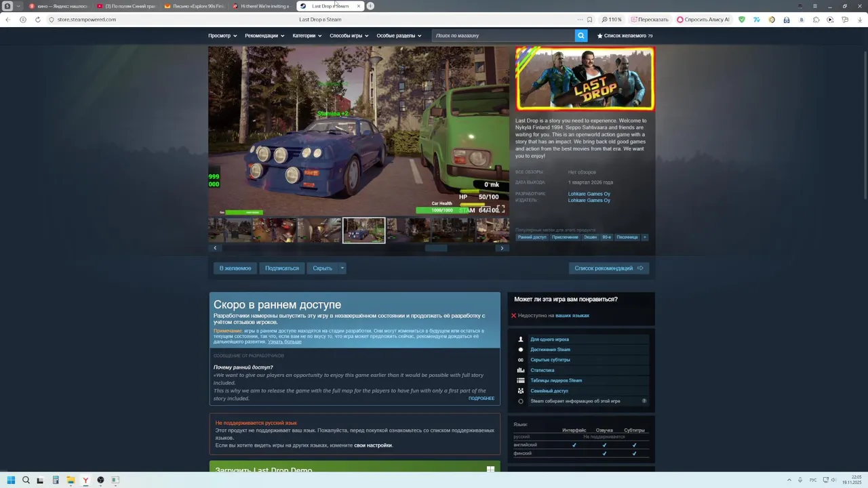Viewport: 868px width, 488px height.
Task: Open the свои настройки link
Action: pos(373,445)
